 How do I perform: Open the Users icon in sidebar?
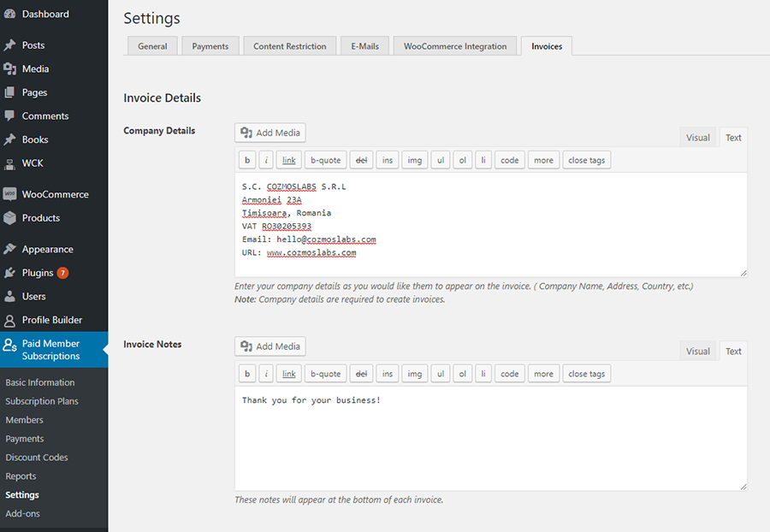[9, 297]
